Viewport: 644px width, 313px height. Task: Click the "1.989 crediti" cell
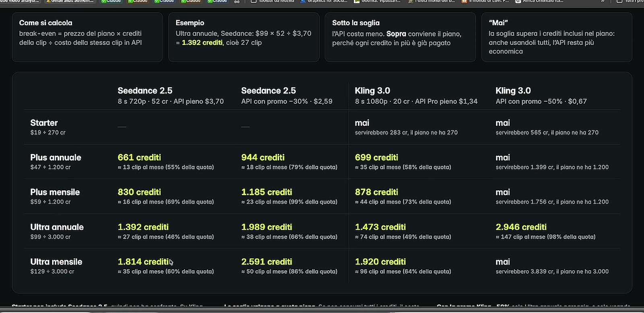pos(266,227)
